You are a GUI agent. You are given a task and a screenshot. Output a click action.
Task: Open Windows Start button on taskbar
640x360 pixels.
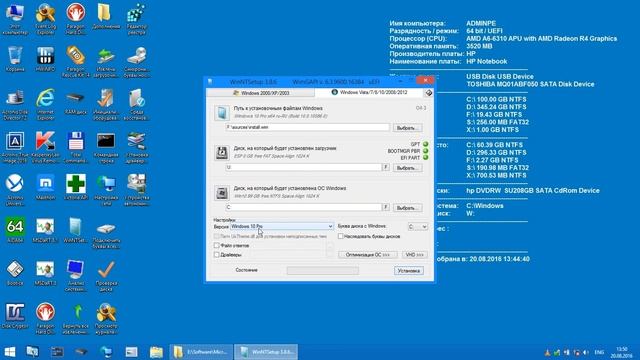click(10, 351)
